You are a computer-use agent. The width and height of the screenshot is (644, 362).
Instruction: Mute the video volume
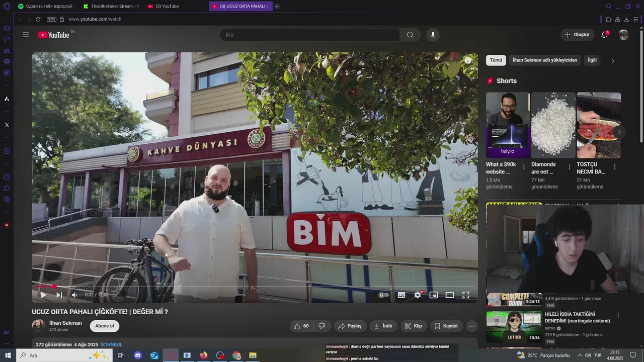(x=74, y=295)
